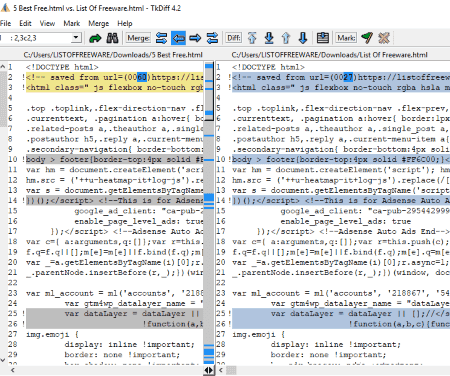Click the left file path '5 Best Free.html'
450x376 pixels.
click(x=113, y=55)
